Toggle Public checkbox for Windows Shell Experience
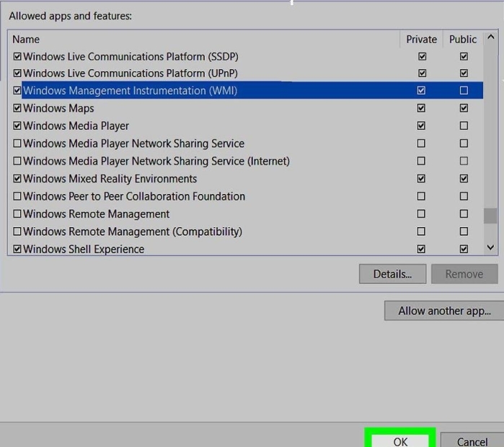504x447 pixels. pos(464,249)
